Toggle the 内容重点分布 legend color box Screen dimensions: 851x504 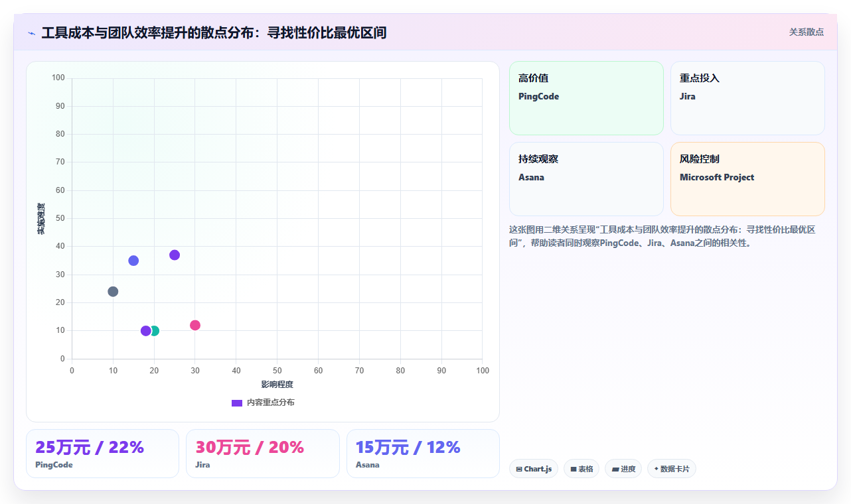pos(237,403)
